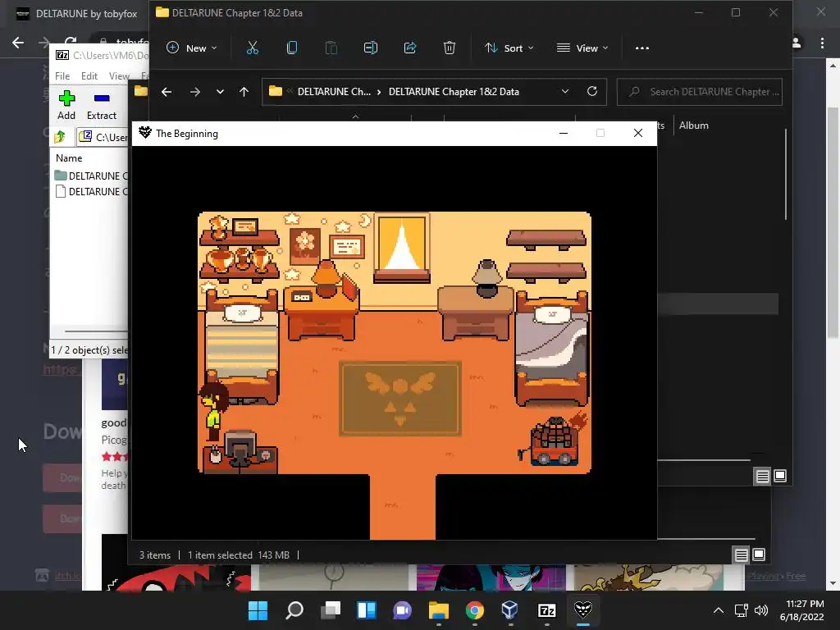
Task: Click DELTARUNE Ch... breadcrumb in address bar
Action: (x=334, y=92)
